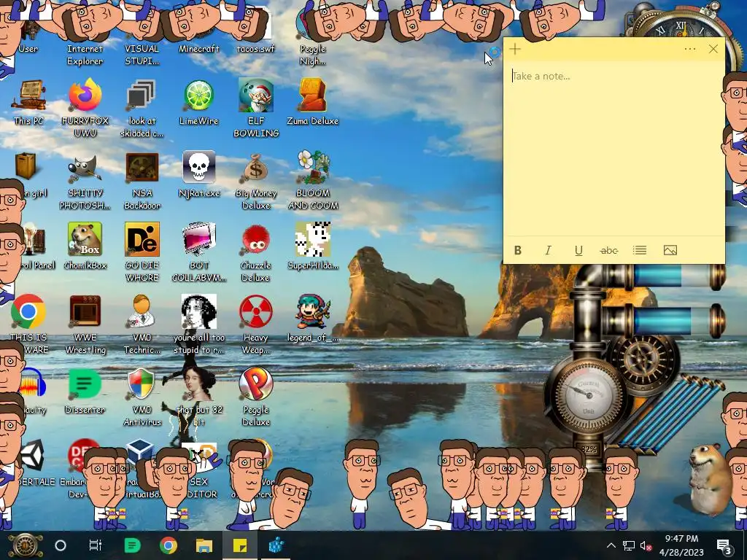Select the Dissenter desktop icon
Image resolution: width=747 pixels, height=560 pixels.
coord(85,384)
